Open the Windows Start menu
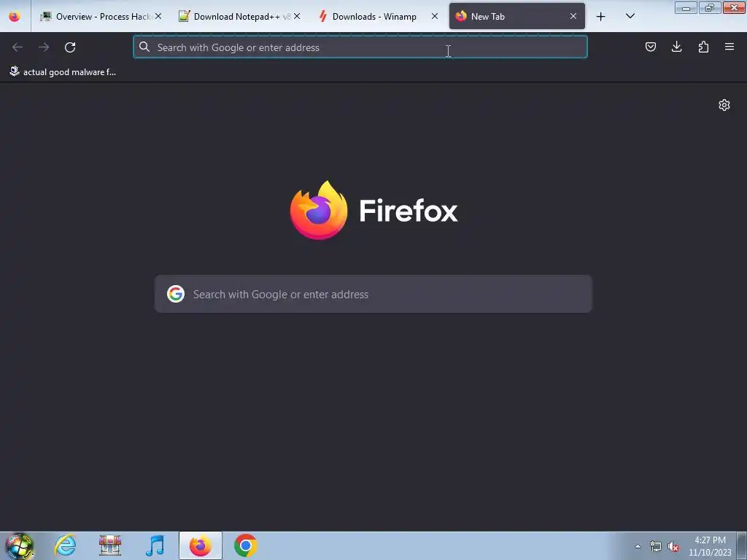 click(20, 545)
